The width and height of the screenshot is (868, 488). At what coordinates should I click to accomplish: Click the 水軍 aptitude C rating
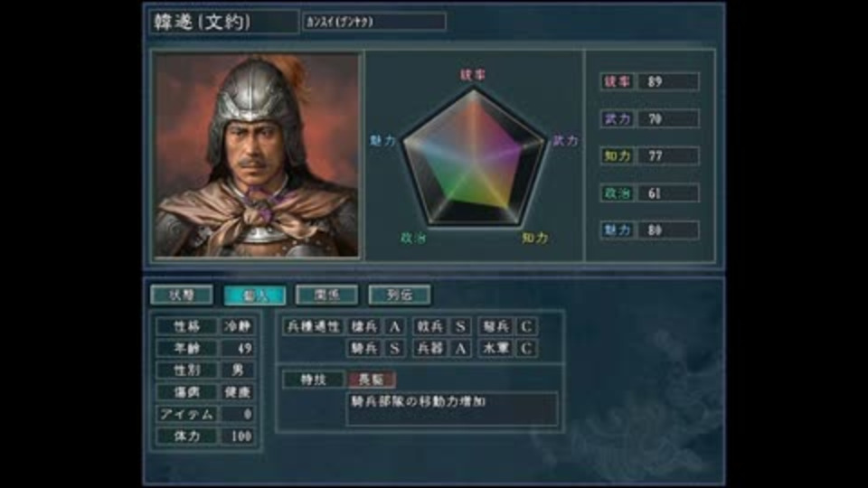(526, 349)
